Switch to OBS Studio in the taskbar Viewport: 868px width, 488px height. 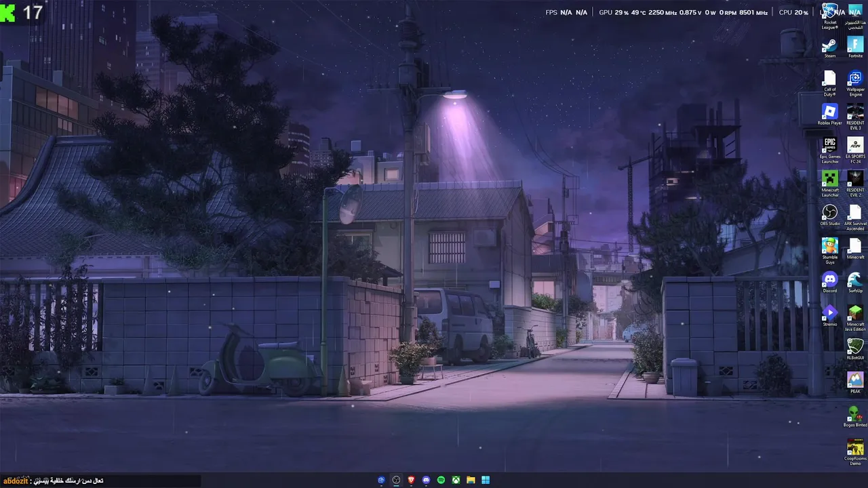pos(396,480)
